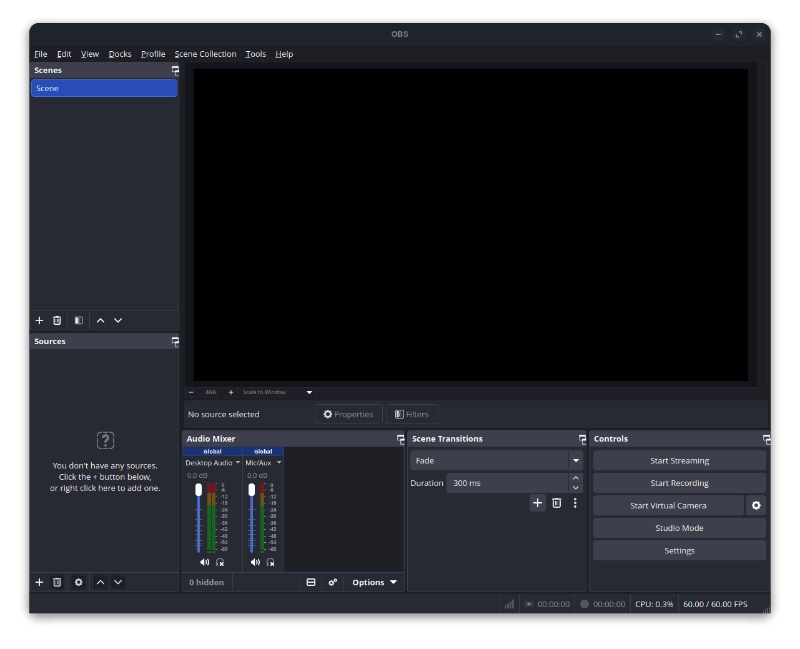Image resolution: width=800 pixels, height=649 pixels.
Task: Zoom out preview with minus icon
Action: [191, 392]
